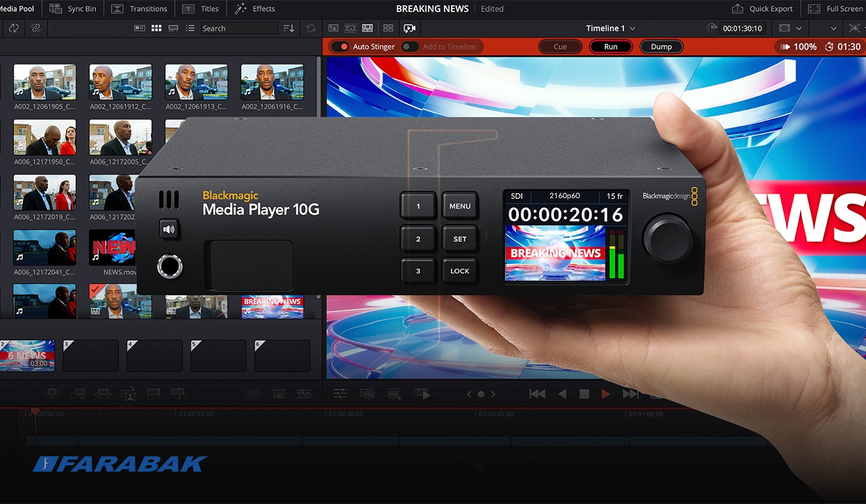Toggle the Auto Stinger switch
This screenshot has width=866, height=504.
click(340, 47)
